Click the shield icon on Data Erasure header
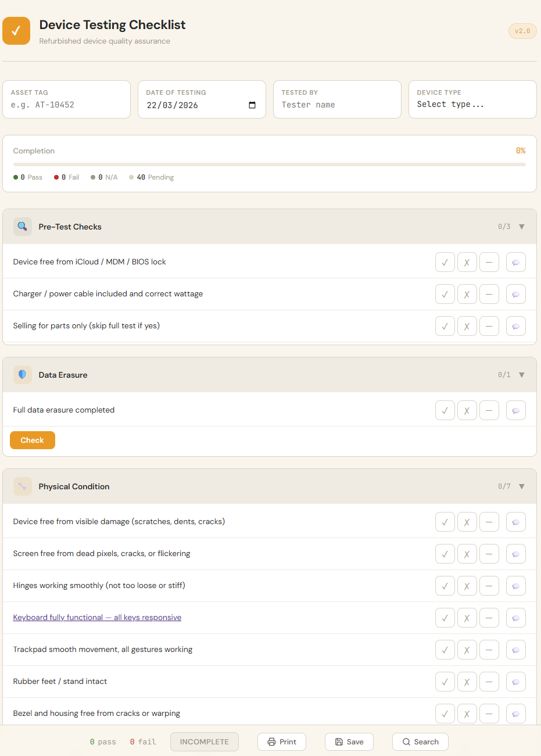 click(x=22, y=375)
